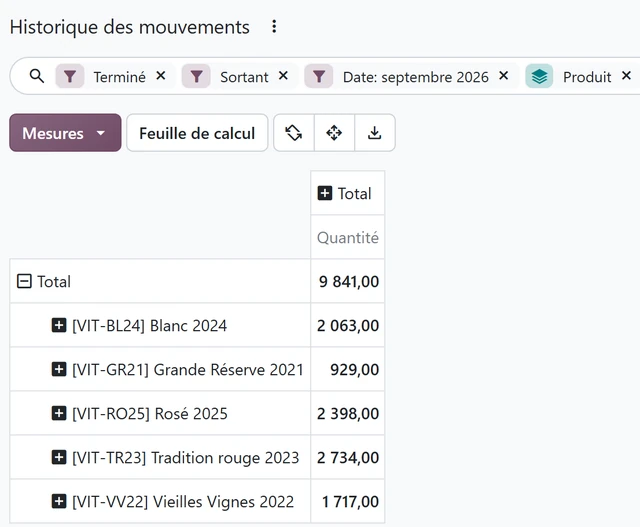This screenshot has width=640, height=527.
Task: Expand the [VIT-TR23] Tradition rouge 2023 row
Action: point(59,457)
